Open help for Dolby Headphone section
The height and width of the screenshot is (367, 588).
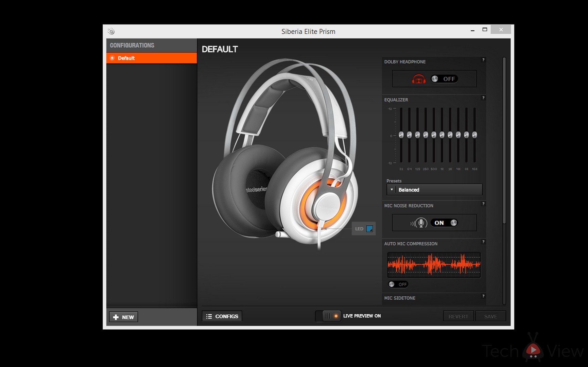click(x=483, y=60)
